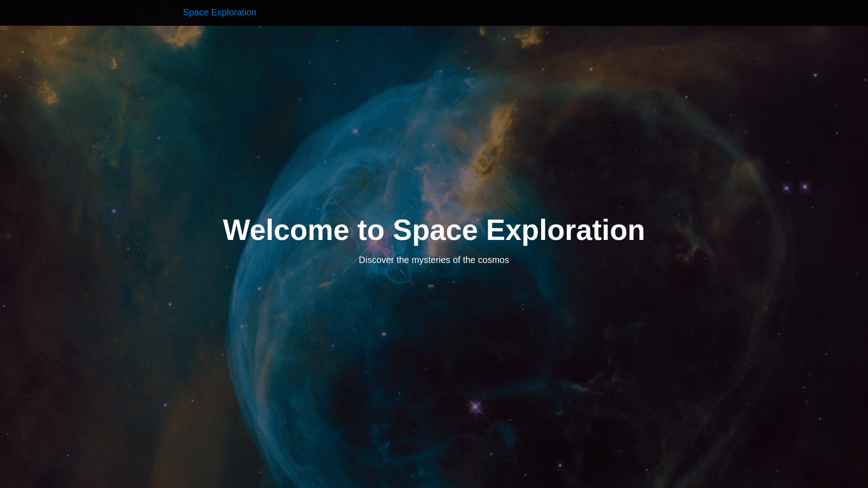Click the word "Exploration" in the hero heading
Image resolution: width=868 pixels, height=488 pixels.
pyautogui.click(x=565, y=230)
